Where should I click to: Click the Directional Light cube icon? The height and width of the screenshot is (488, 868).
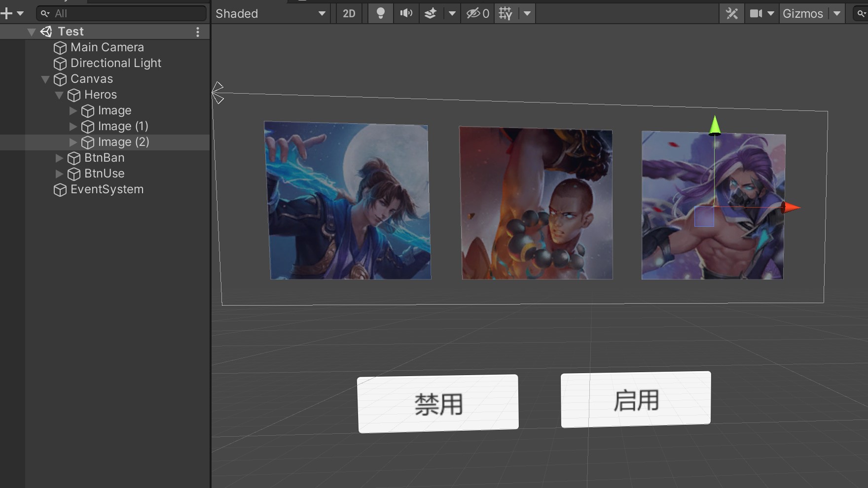pos(60,64)
